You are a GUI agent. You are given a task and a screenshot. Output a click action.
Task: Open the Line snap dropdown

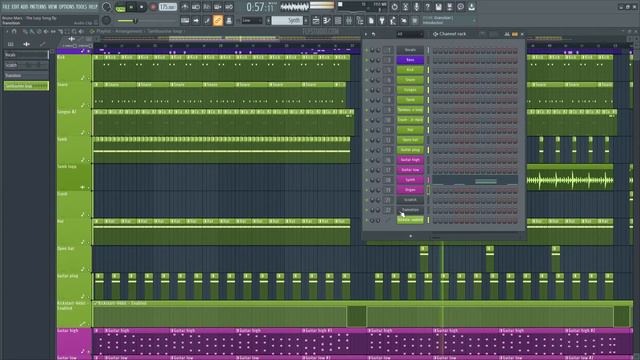click(x=252, y=20)
